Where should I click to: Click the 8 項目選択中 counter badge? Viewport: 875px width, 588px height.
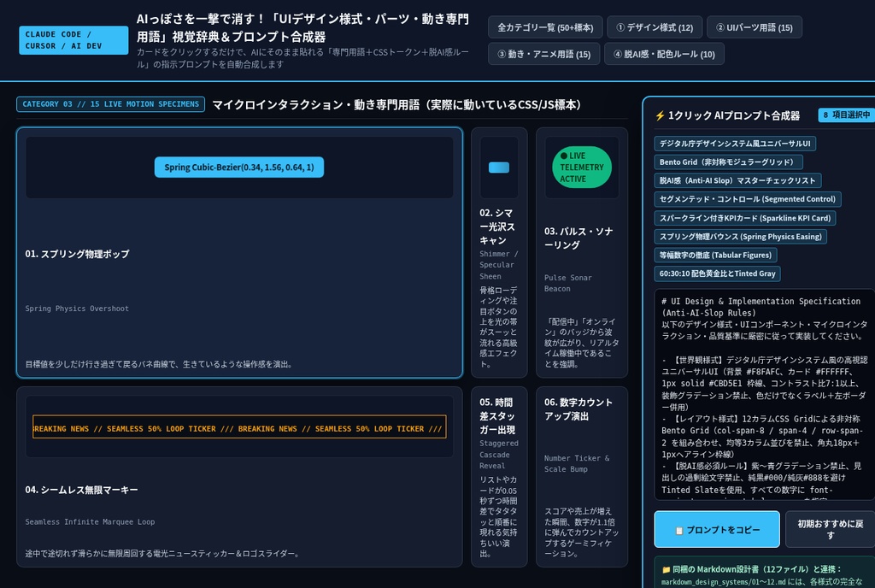846,115
